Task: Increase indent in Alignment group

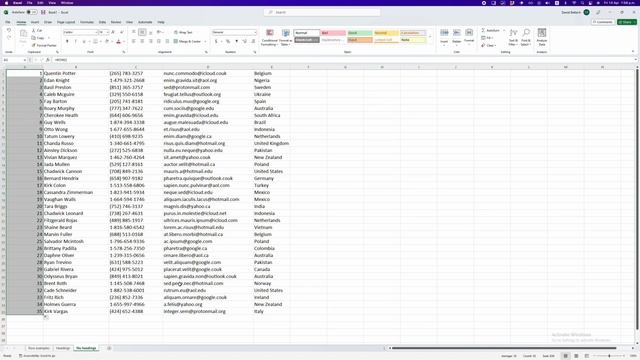Action: 167,41
